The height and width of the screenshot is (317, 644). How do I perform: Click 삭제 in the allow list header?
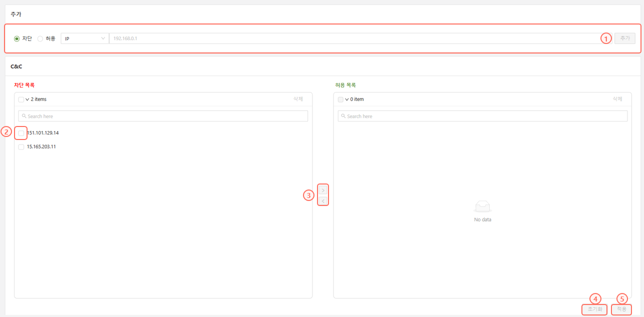(x=617, y=99)
